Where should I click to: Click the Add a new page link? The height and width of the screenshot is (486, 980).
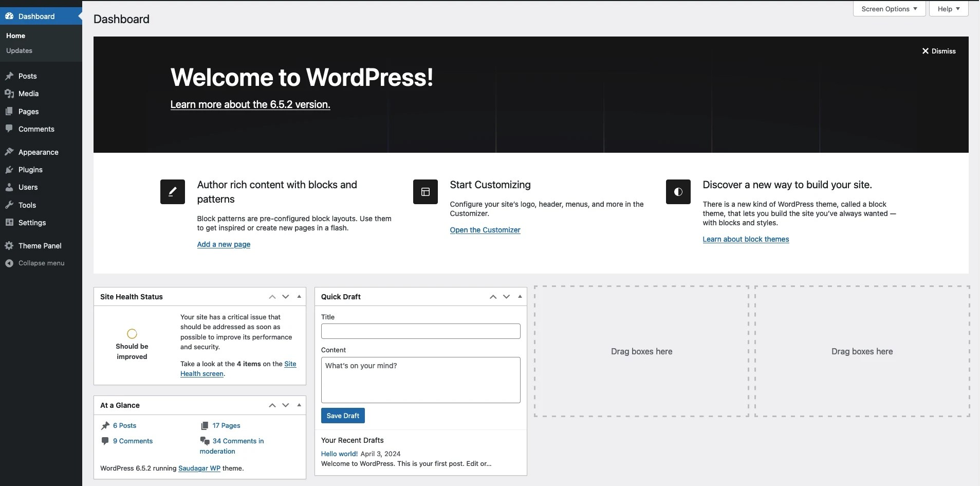(x=224, y=244)
